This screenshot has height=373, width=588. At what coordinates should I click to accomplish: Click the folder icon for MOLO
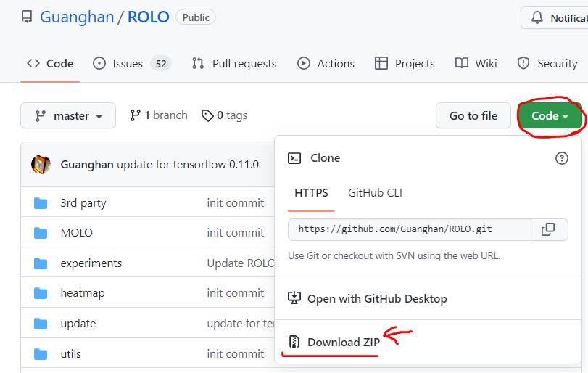point(41,233)
